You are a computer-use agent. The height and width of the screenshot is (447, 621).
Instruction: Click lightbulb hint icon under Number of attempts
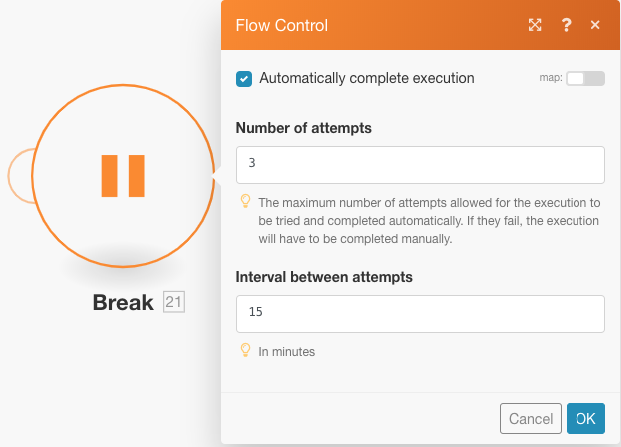[x=246, y=201]
